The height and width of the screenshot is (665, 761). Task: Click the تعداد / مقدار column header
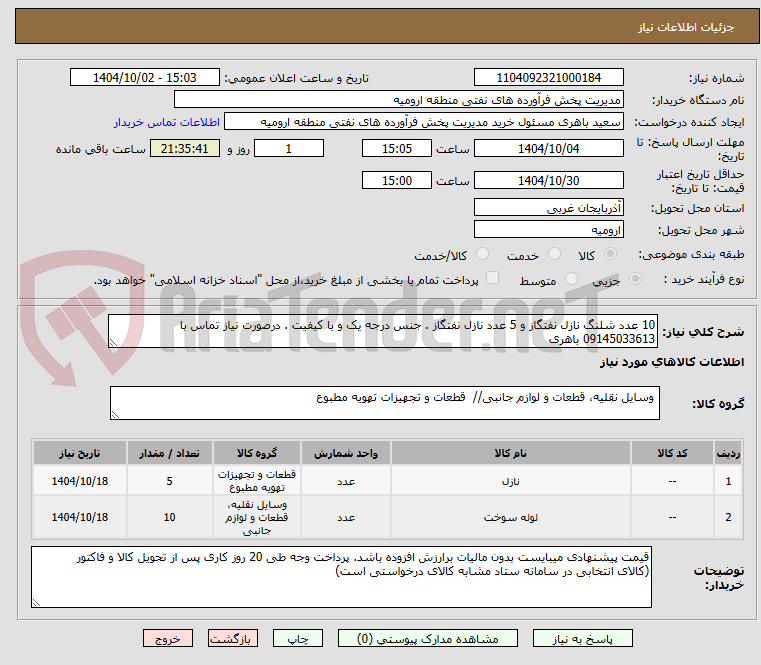(169, 453)
